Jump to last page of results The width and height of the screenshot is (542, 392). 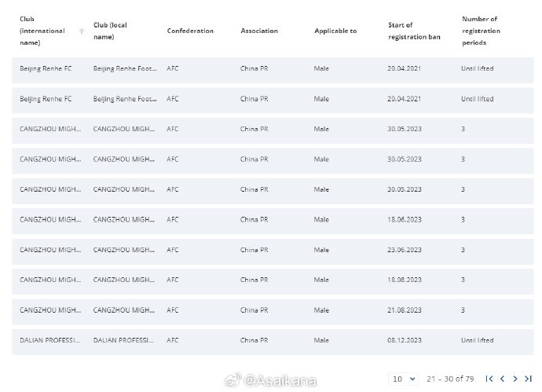(x=528, y=379)
